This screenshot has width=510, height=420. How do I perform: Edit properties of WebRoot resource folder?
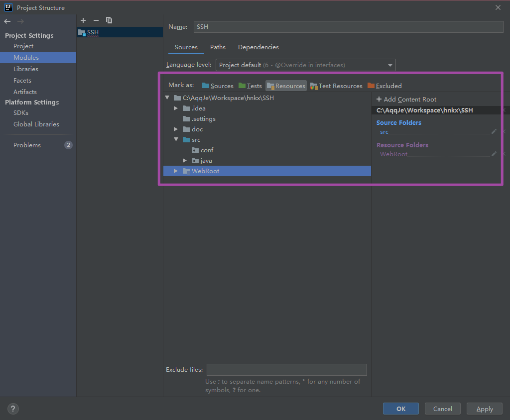coord(494,154)
